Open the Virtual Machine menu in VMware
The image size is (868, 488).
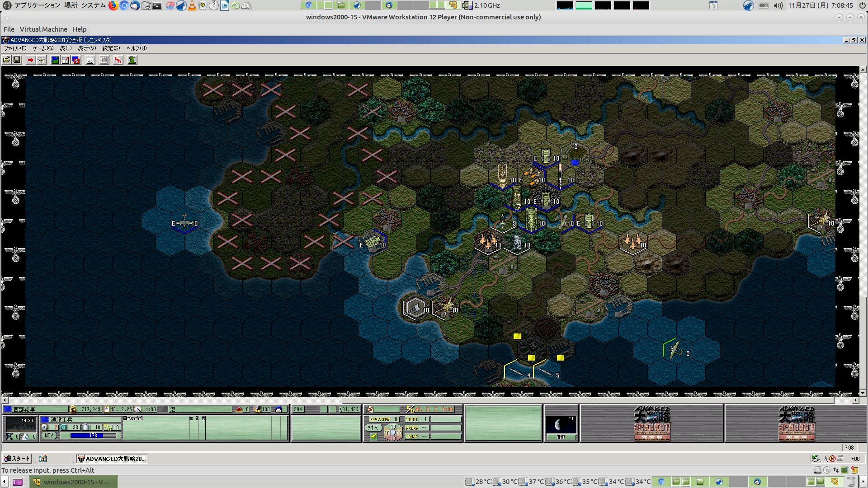(x=43, y=29)
